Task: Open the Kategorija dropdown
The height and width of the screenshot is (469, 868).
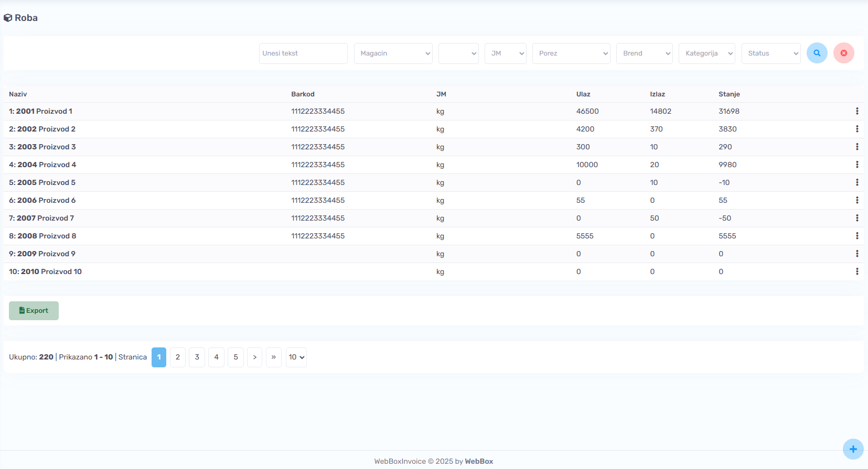Action: tap(706, 53)
